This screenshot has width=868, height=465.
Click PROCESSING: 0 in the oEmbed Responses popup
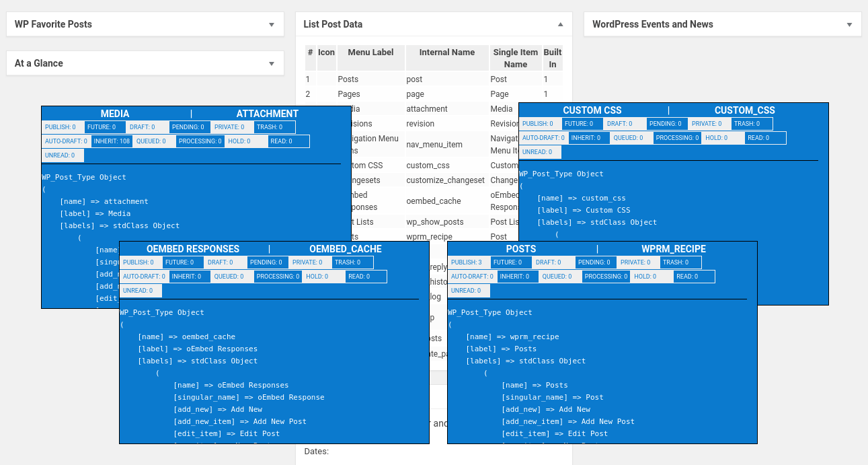click(278, 277)
